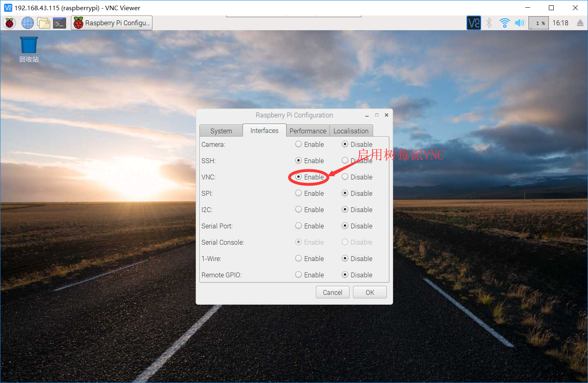Click the SPI: label
The width and height of the screenshot is (588, 383).
(207, 193)
